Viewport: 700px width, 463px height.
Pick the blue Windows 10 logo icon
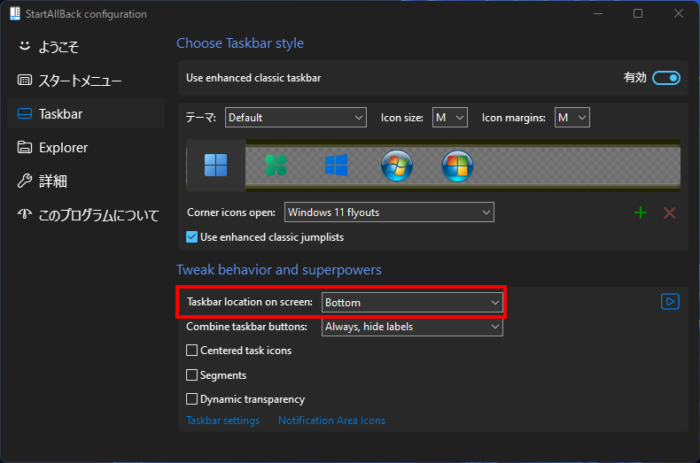point(336,165)
